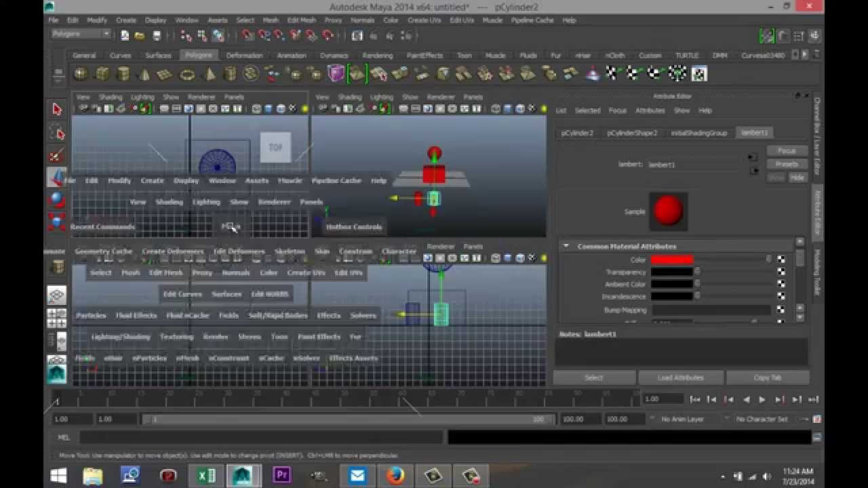Activate the Paint selection tool
The height and width of the screenshot is (488, 868).
(x=57, y=155)
